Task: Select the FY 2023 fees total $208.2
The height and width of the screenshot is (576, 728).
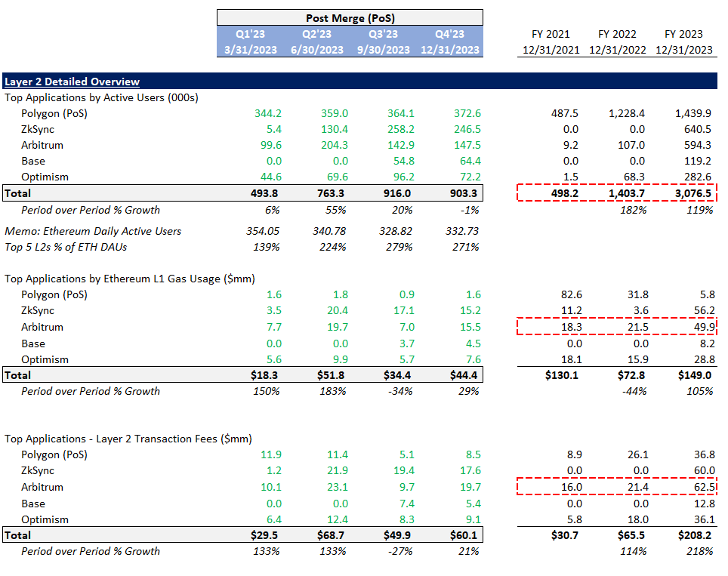Action: coord(695,536)
